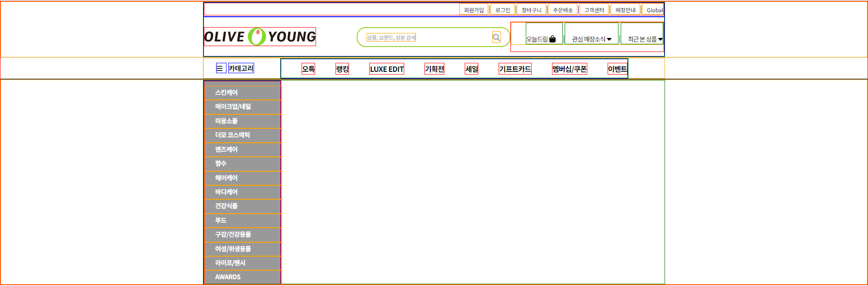The height and width of the screenshot is (286, 868).
Task: Click the product search input field
Action: (391, 38)
